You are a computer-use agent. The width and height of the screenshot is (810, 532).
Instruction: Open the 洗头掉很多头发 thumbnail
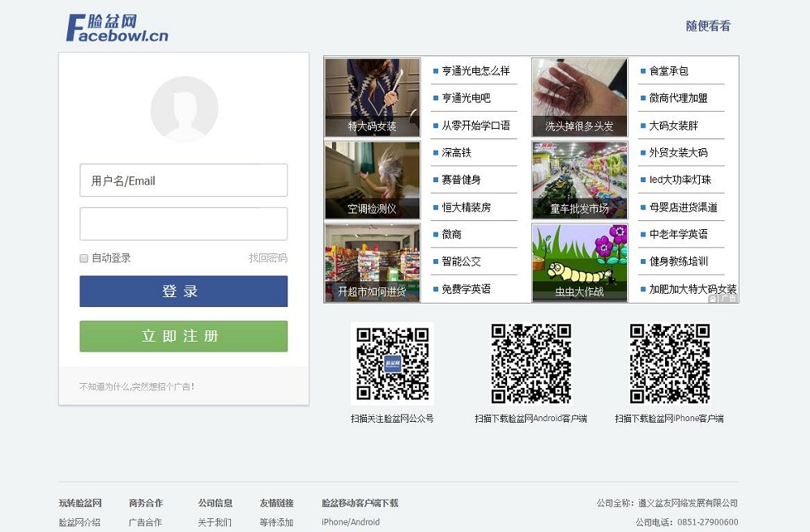coord(580,98)
